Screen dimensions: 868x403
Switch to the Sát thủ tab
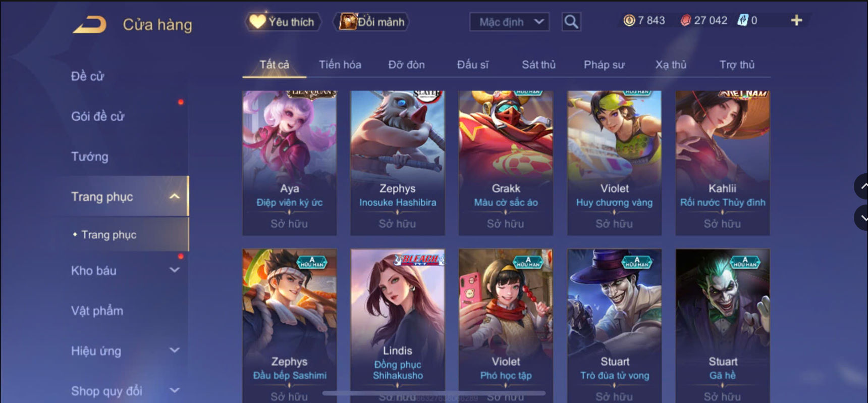coord(538,65)
